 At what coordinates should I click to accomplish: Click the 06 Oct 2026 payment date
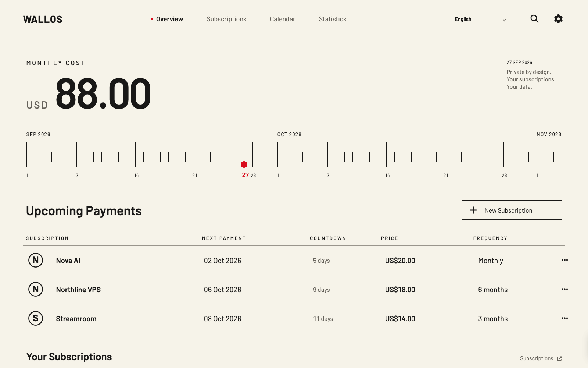click(x=223, y=290)
